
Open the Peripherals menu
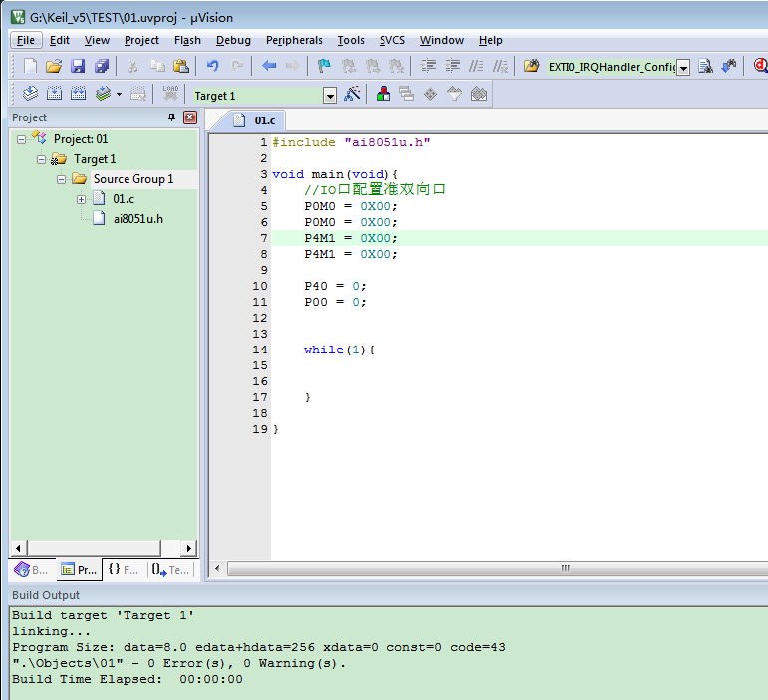[294, 40]
